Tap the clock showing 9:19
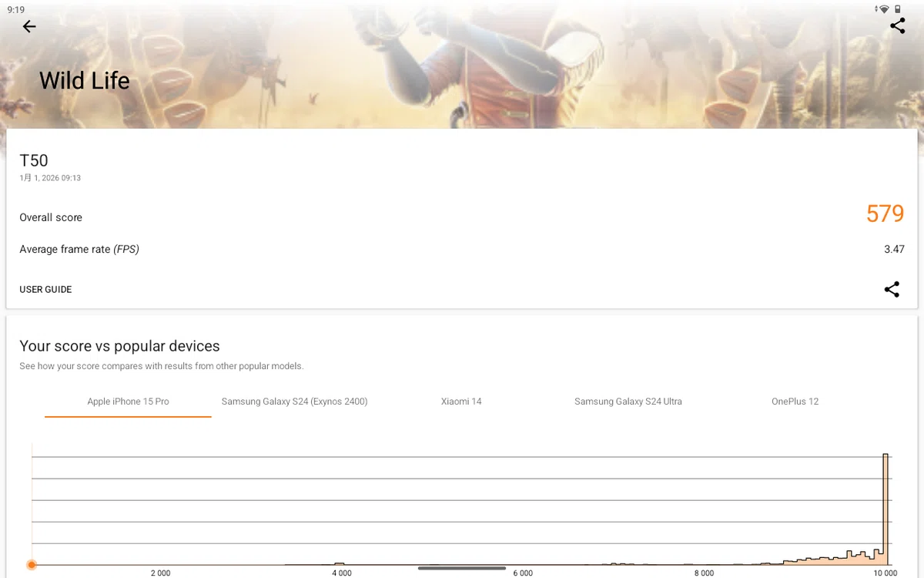 click(16, 9)
